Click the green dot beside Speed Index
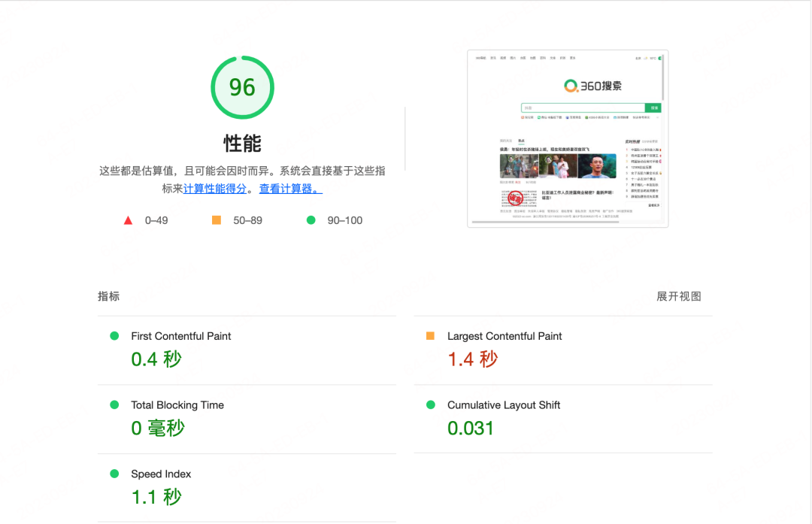This screenshot has height=524, width=812. coord(114,474)
